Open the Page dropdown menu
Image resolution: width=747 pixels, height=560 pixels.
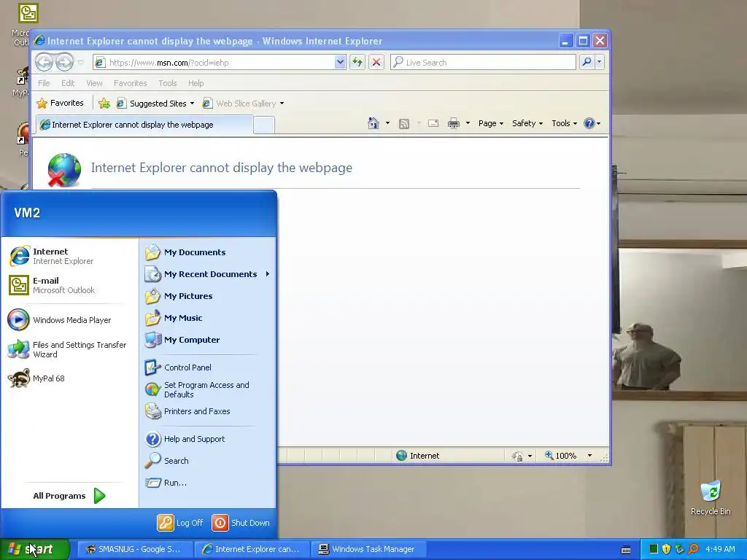click(x=491, y=123)
